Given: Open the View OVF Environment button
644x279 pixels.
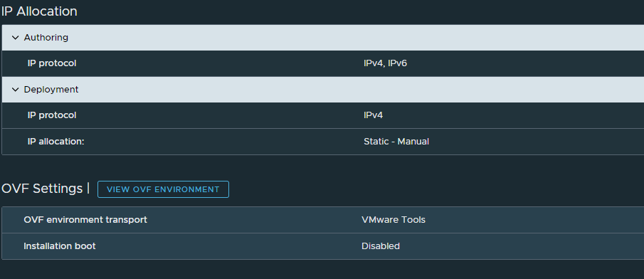Looking at the screenshot, I should coord(163,189).
